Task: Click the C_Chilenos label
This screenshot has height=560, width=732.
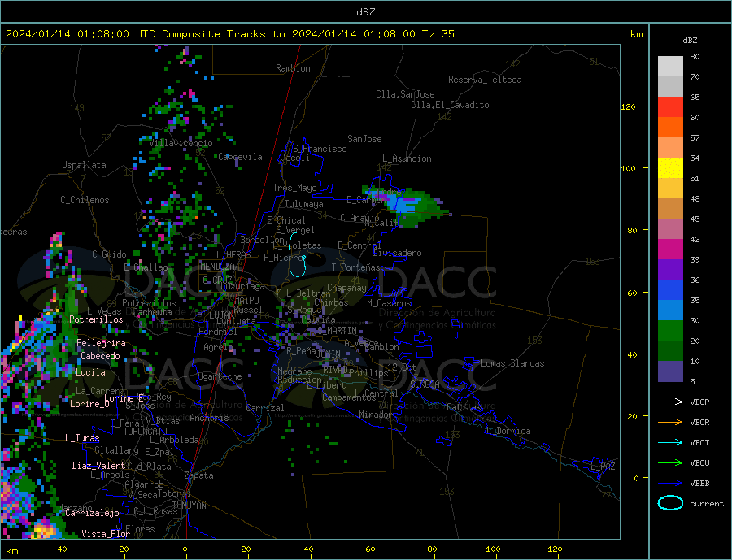Action: [85, 200]
